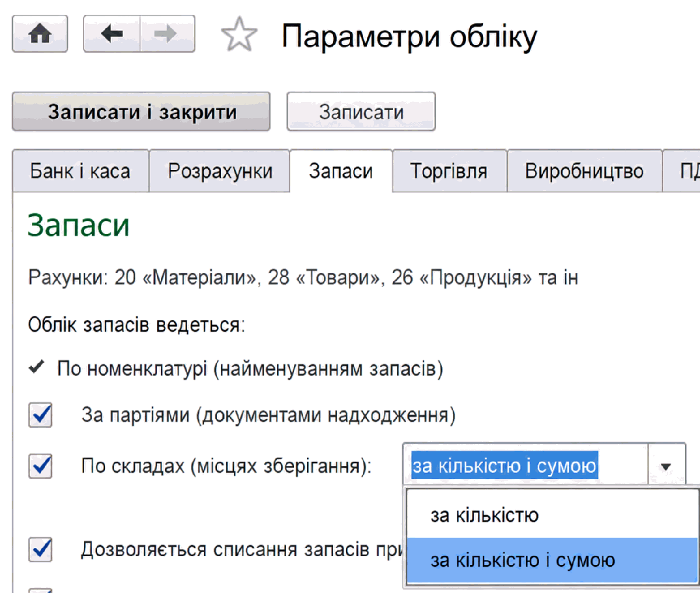Switch to the 'Торгівля' tab
Viewport: 700px width, 593px height.
(449, 171)
